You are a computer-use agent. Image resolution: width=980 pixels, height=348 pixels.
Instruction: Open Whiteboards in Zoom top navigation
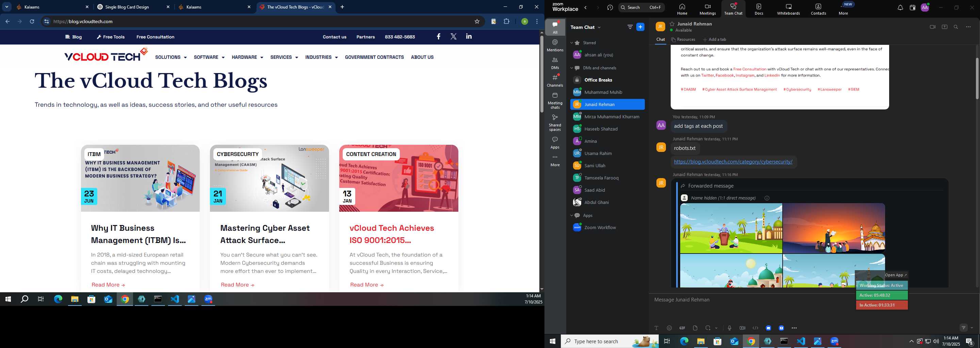[789, 9]
